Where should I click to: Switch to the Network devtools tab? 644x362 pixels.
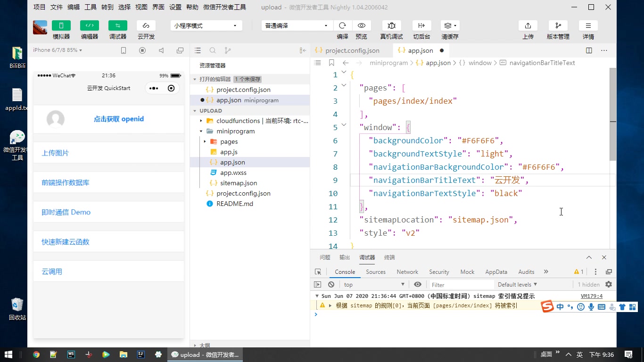click(x=407, y=271)
